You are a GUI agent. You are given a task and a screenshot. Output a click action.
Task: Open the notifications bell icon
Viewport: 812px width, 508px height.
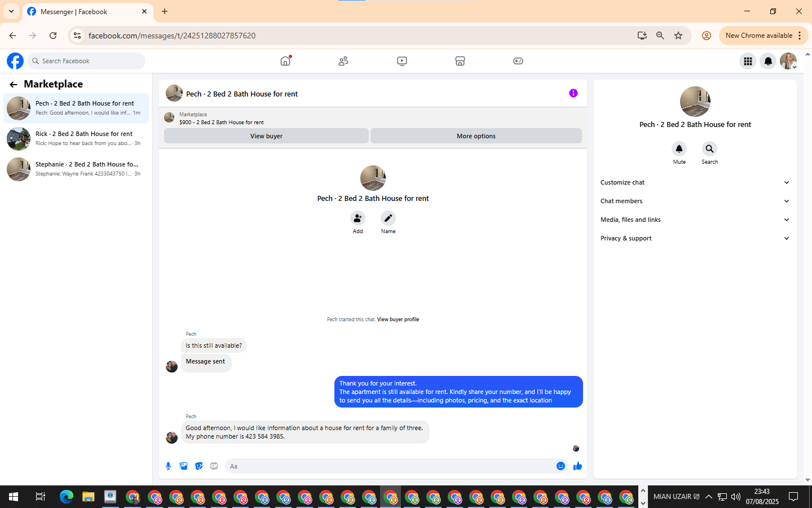coord(768,61)
